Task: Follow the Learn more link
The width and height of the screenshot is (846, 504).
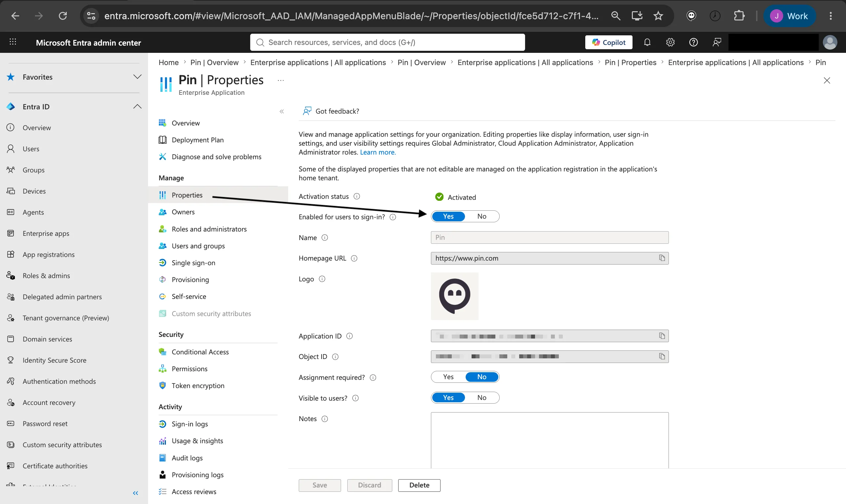Action: tap(378, 152)
